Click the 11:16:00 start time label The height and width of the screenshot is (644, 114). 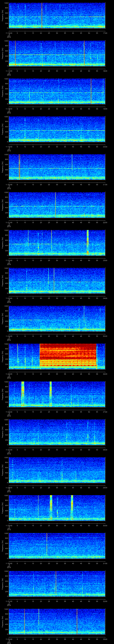coord(9,33)
